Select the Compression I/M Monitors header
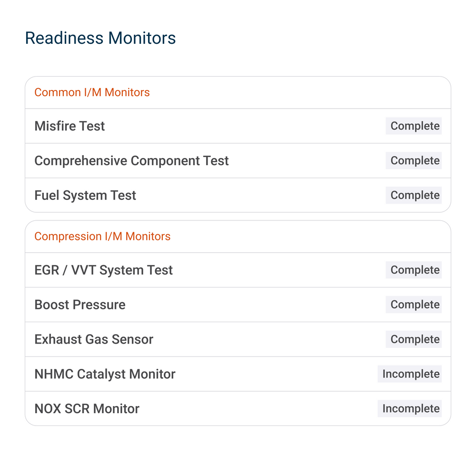 click(102, 236)
